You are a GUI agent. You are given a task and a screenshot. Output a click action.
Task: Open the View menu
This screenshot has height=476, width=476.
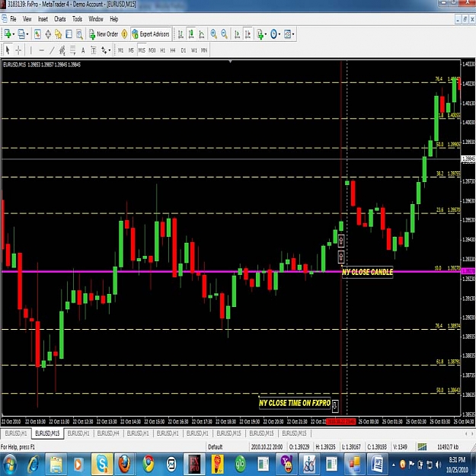[x=27, y=19]
